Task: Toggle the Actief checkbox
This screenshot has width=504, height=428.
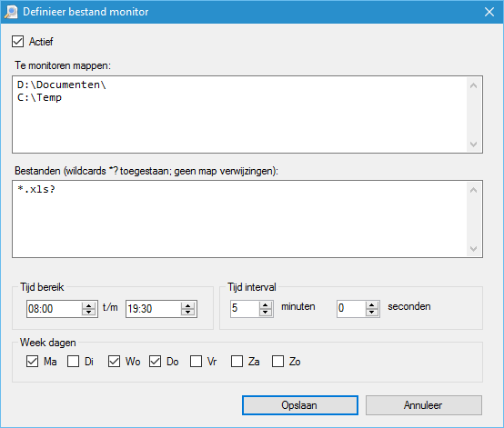Action: 17,42
